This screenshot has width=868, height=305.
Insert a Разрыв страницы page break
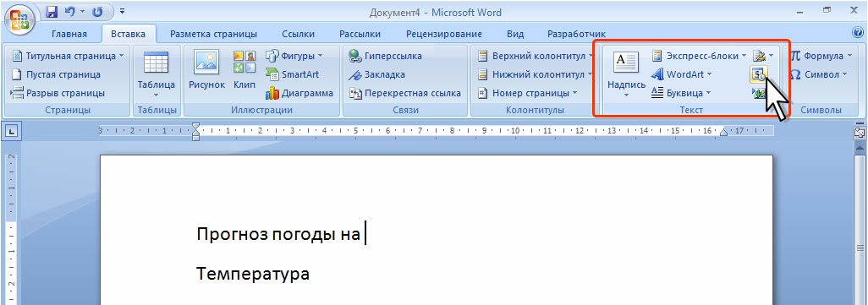pos(58,93)
